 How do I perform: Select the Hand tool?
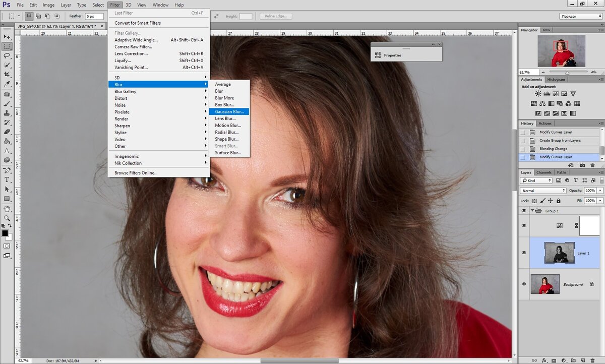pos(7,208)
